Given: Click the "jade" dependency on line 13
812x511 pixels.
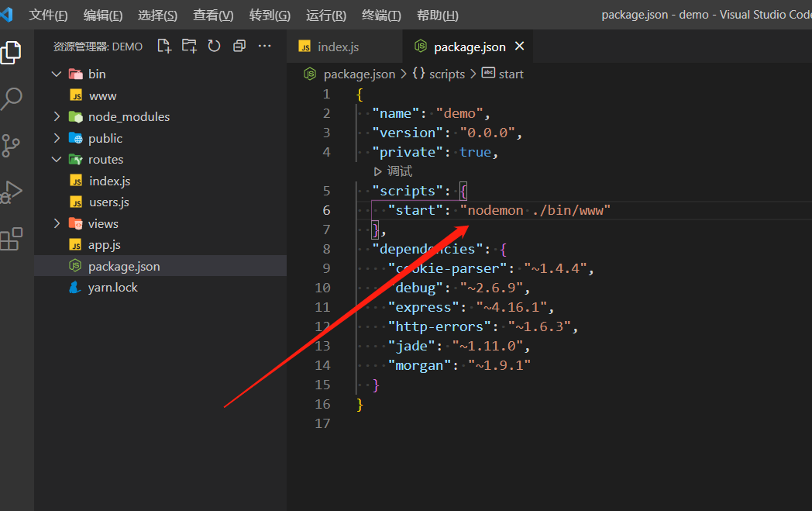Looking at the screenshot, I should pos(411,346).
